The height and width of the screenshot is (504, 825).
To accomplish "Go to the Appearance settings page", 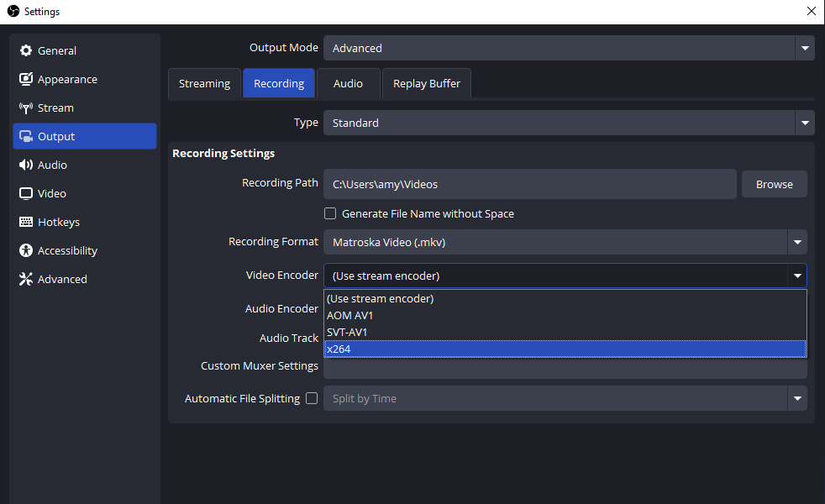I will (x=85, y=79).
